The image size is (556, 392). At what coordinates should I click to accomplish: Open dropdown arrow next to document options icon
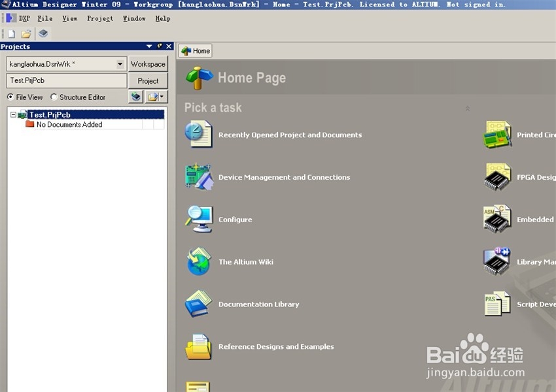pyautogui.click(x=162, y=97)
